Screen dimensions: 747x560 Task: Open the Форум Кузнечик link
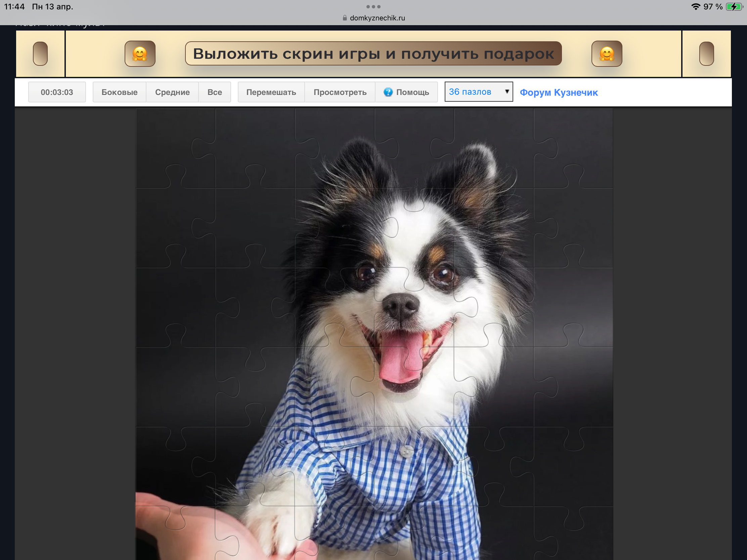(559, 92)
